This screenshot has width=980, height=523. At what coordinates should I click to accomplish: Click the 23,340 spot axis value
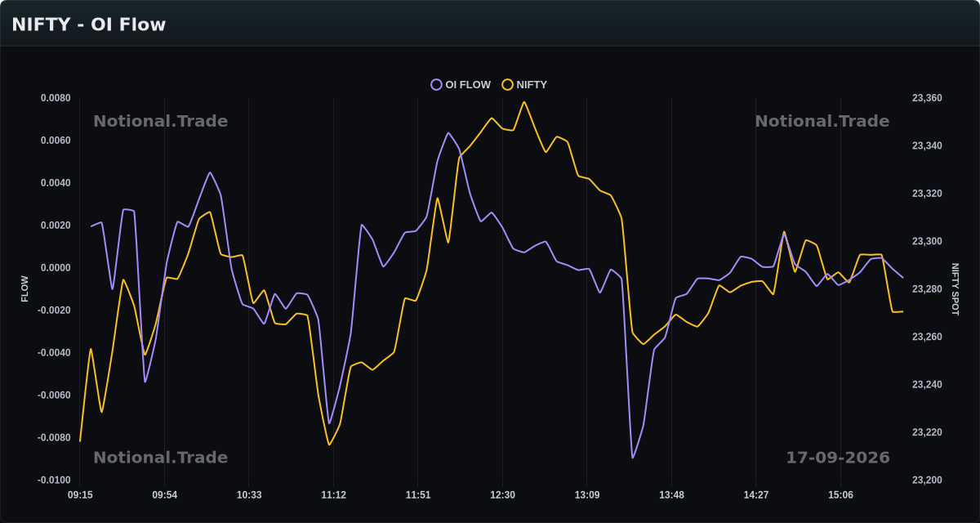click(927, 145)
